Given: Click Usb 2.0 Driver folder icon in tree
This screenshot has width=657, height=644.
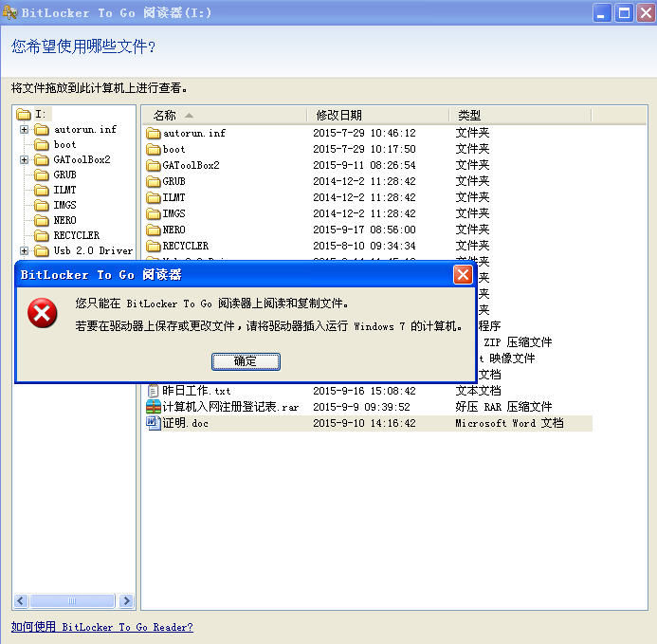Looking at the screenshot, I should click(42, 250).
